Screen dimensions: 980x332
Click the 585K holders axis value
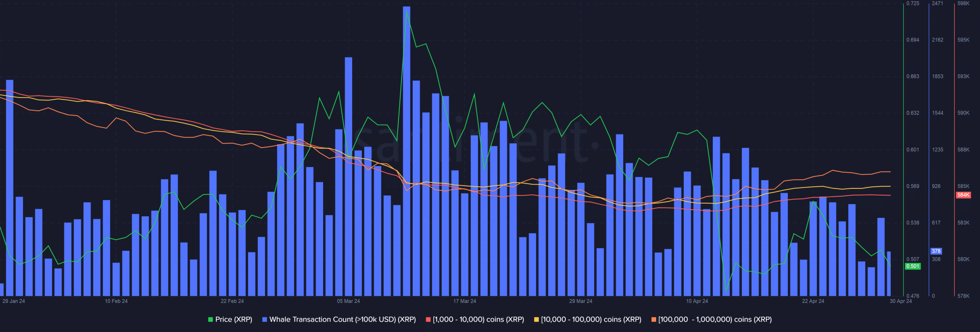964,186
